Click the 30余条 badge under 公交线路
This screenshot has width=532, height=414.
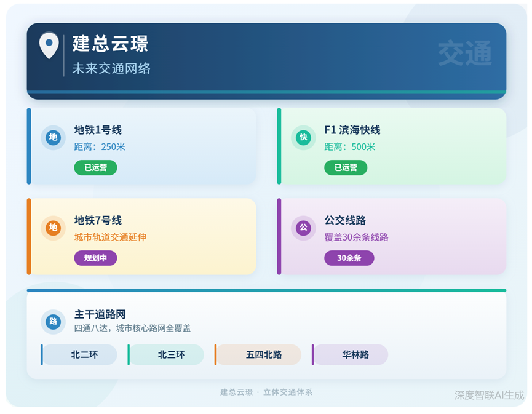tap(348, 258)
